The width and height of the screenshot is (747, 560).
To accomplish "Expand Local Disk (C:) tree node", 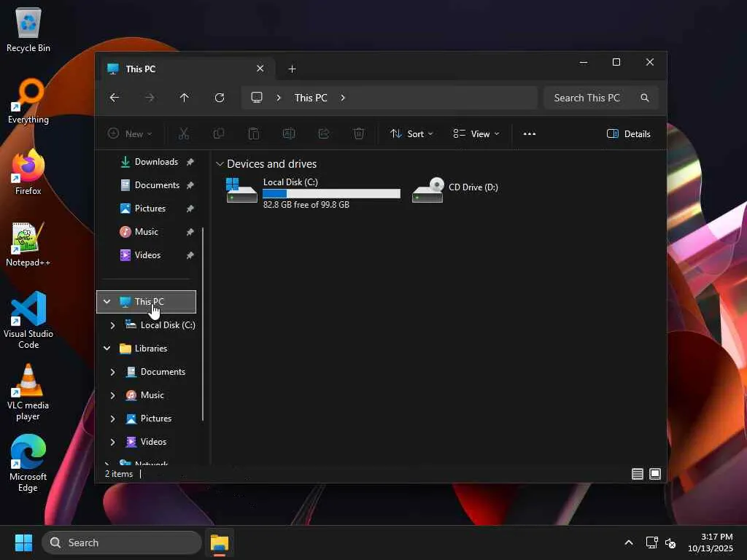I will point(112,325).
